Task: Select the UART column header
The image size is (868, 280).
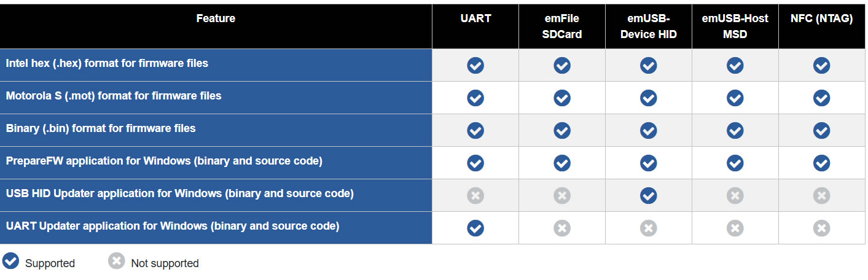Action: [x=475, y=18]
